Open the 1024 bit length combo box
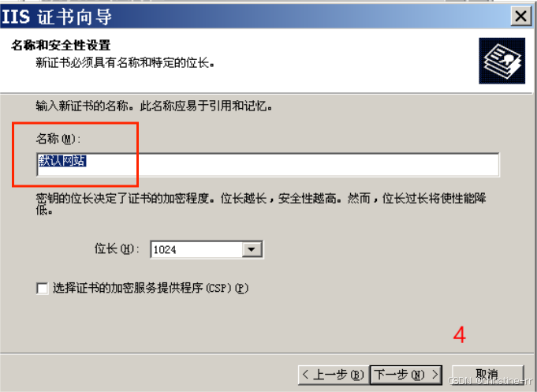The width and height of the screenshot is (537, 392). coord(207,249)
